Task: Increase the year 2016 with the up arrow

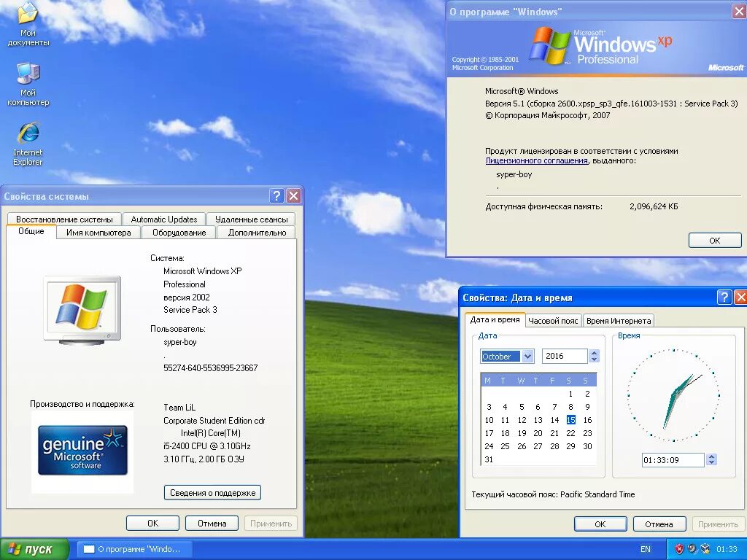Action: (x=594, y=353)
